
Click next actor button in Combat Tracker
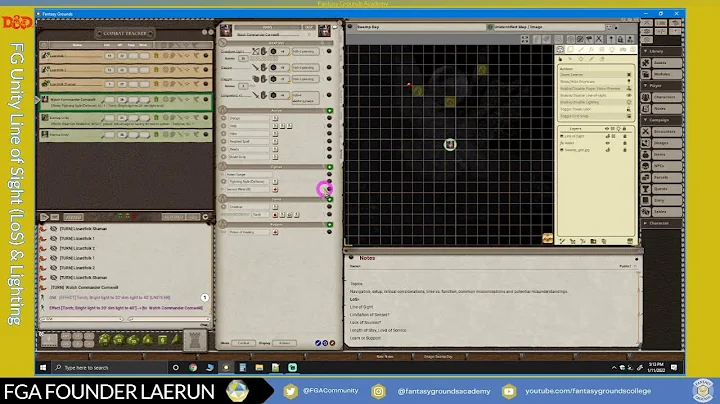tap(45, 217)
